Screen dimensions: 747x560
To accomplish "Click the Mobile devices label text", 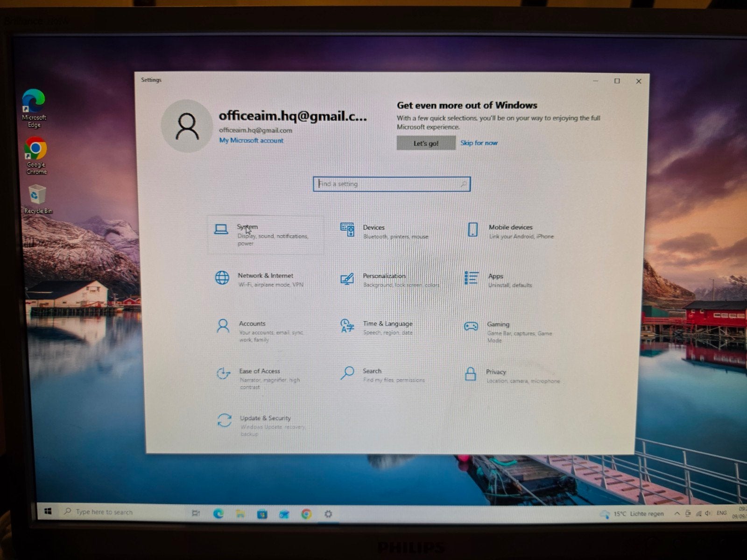I will [x=510, y=227].
